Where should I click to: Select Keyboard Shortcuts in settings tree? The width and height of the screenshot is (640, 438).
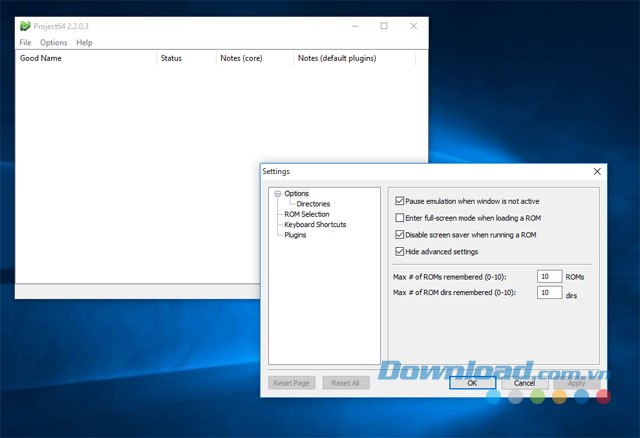[315, 224]
